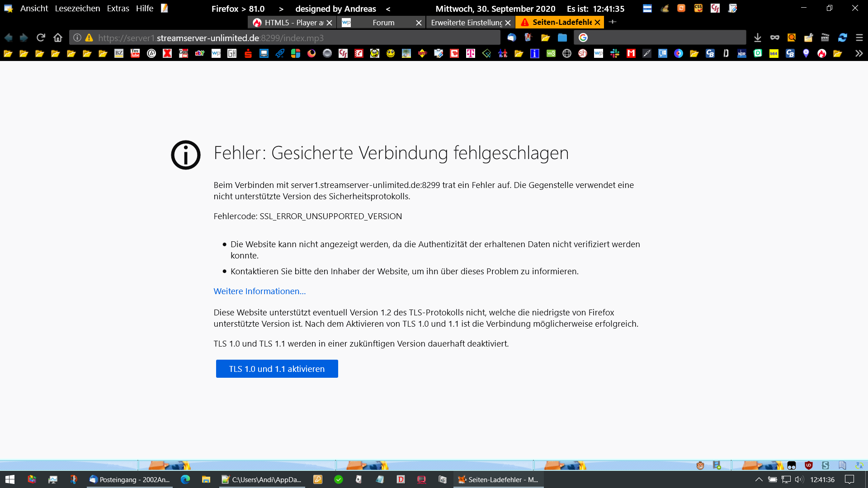The height and width of the screenshot is (488, 868).
Task: Open the eBay bookmark
Action: (x=199, y=53)
